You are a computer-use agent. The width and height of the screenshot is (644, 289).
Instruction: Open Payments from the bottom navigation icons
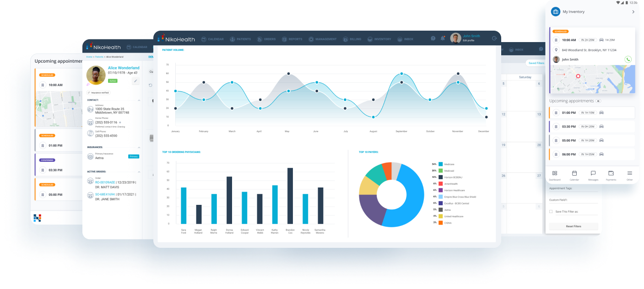click(x=610, y=173)
